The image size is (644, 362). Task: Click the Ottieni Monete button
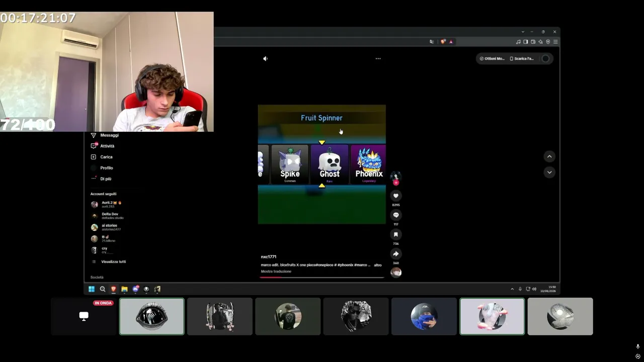click(492, 58)
